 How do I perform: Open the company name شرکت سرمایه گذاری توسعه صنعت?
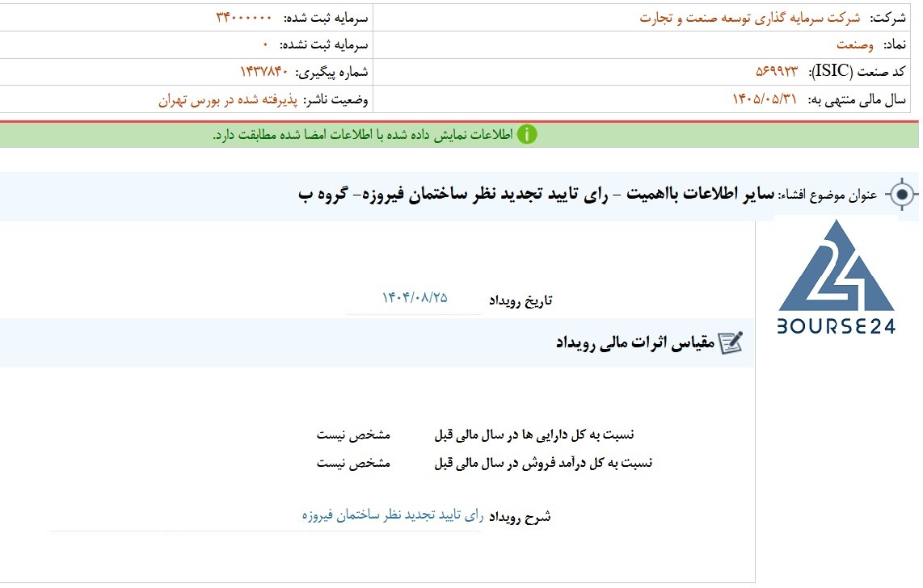pyautogui.click(x=750, y=18)
